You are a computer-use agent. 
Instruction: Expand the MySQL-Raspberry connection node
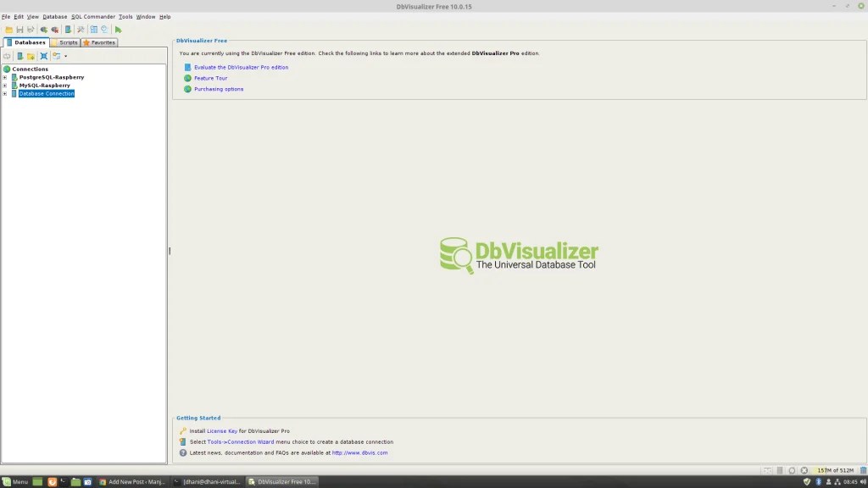pyautogui.click(x=5, y=86)
